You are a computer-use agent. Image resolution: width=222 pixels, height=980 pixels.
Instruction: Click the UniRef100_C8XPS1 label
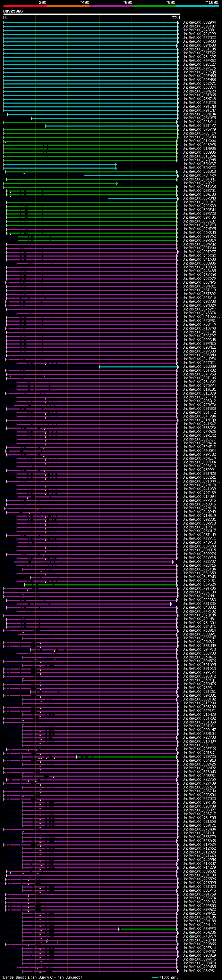coord(199,971)
